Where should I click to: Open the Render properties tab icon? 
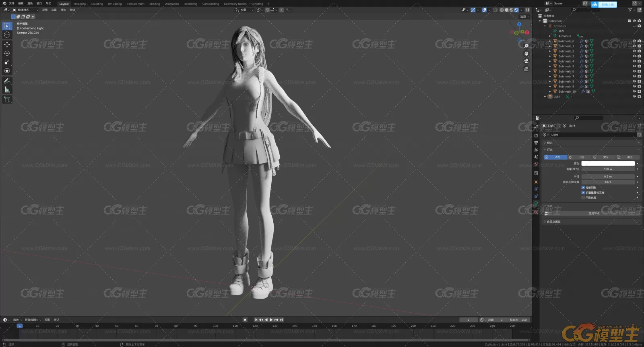point(536,136)
